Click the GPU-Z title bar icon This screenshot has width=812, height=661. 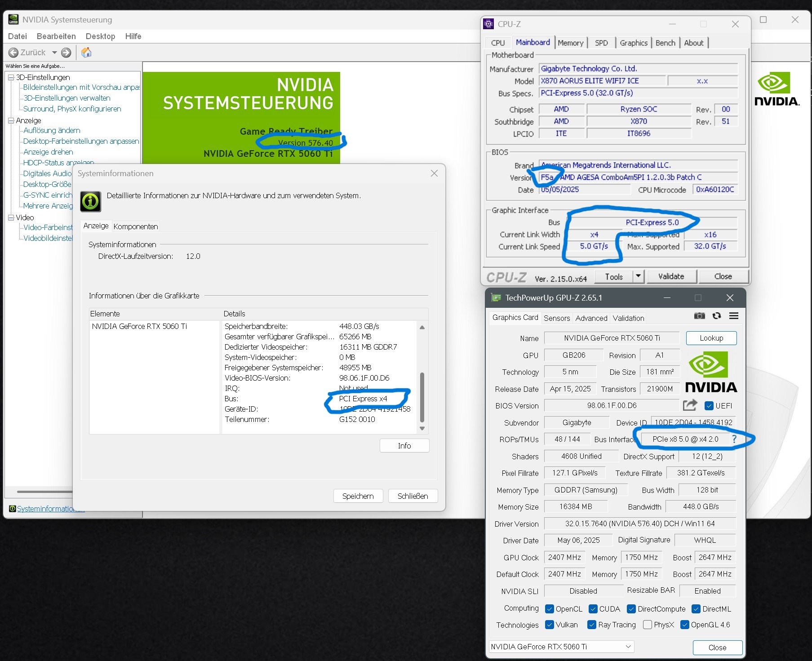coord(496,297)
